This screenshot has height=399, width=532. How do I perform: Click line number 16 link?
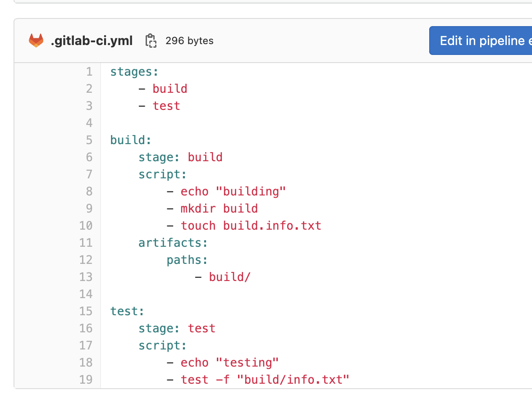coord(86,328)
